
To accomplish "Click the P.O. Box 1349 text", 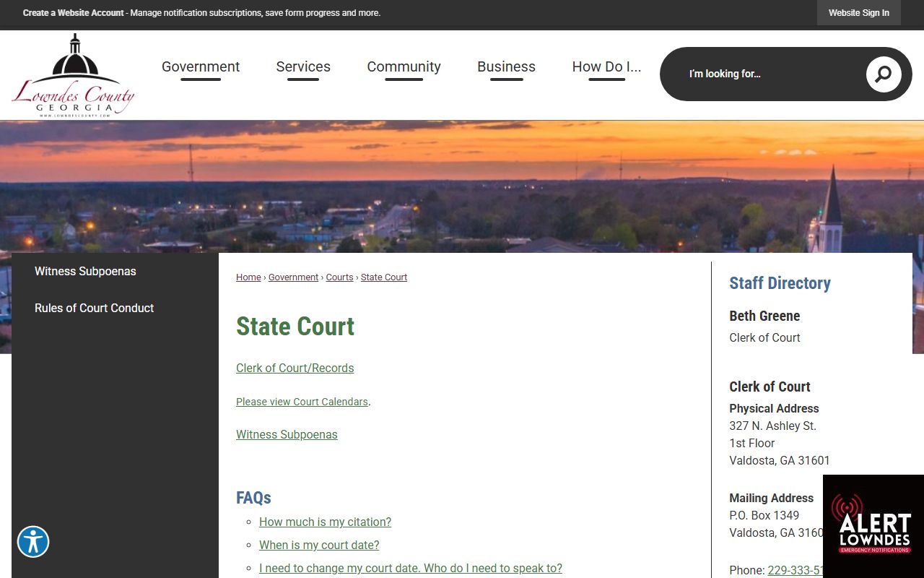I will point(764,515).
